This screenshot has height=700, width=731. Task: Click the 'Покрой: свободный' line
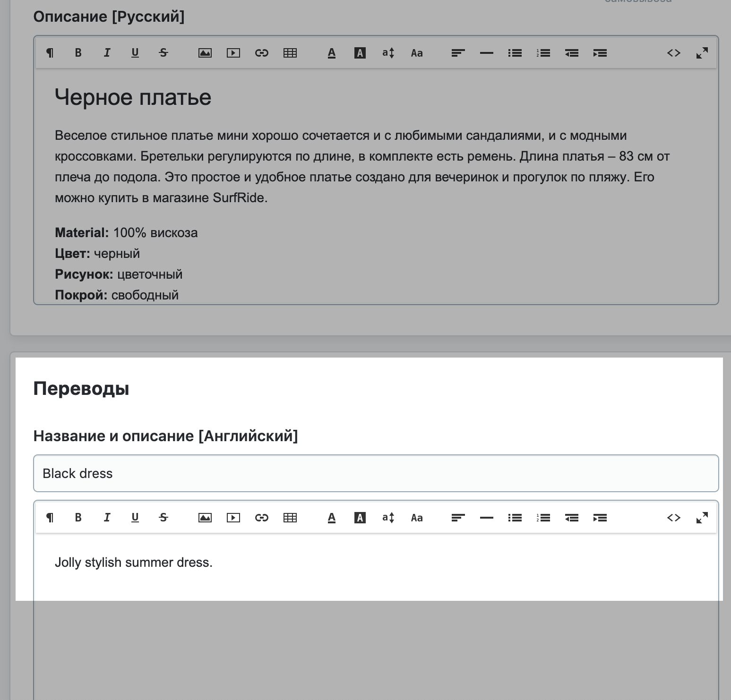click(117, 295)
